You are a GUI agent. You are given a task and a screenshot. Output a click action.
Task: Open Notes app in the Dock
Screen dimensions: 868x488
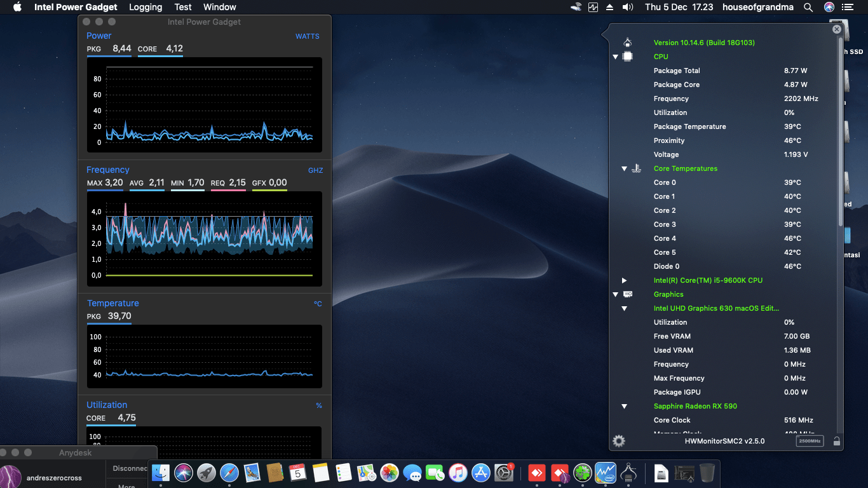point(321,473)
